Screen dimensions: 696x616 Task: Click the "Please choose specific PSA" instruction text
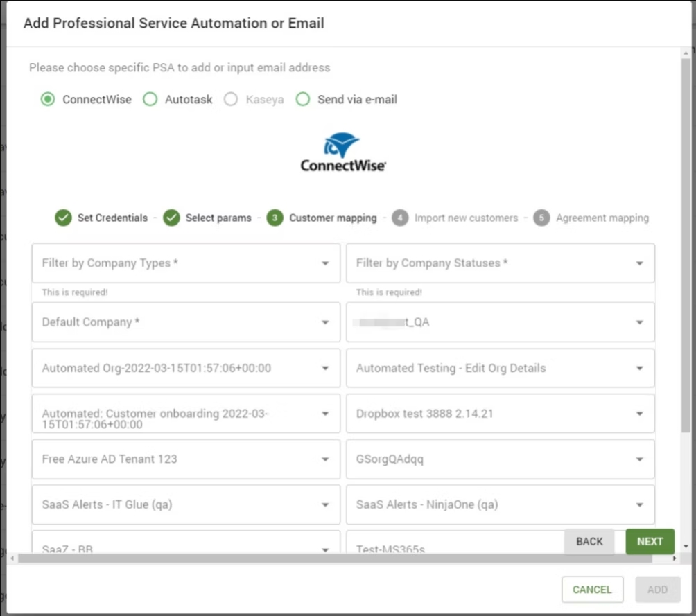[x=180, y=67]
